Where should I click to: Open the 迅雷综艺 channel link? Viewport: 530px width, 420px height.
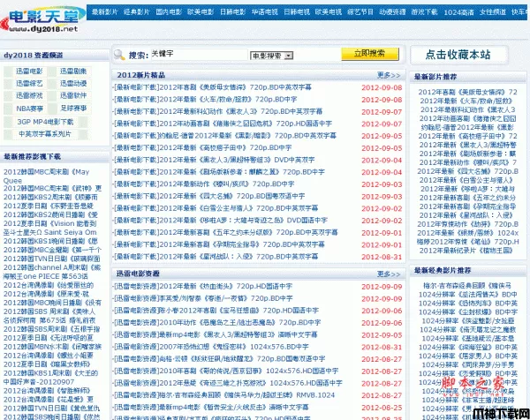[x=29, y=84]
